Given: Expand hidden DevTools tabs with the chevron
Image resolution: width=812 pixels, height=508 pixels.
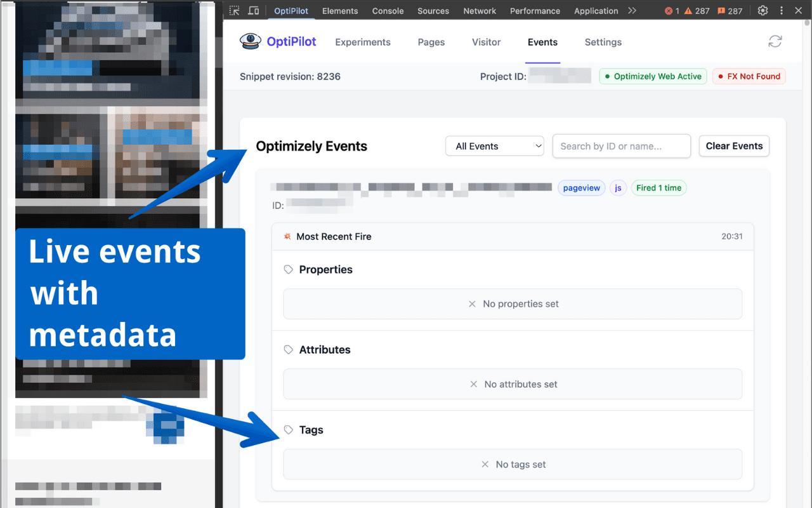Looking at the screenshot, I should pos(632,11).
